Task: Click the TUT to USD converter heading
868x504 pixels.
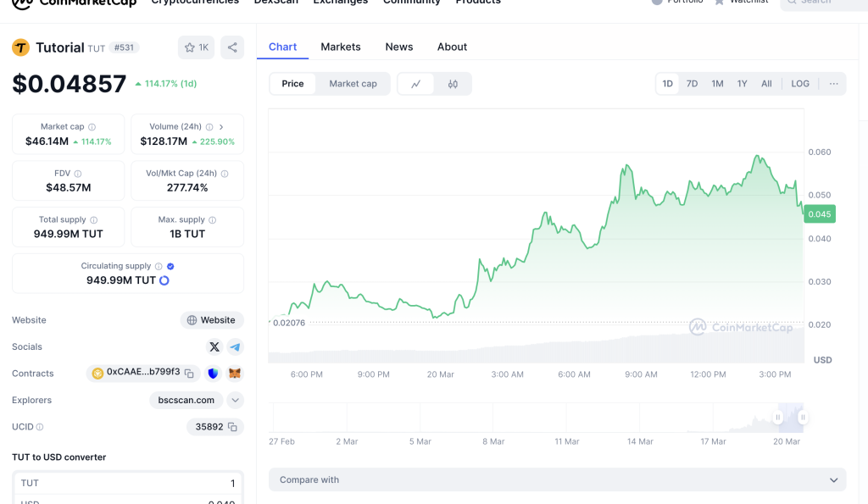Action: point(59,457)
